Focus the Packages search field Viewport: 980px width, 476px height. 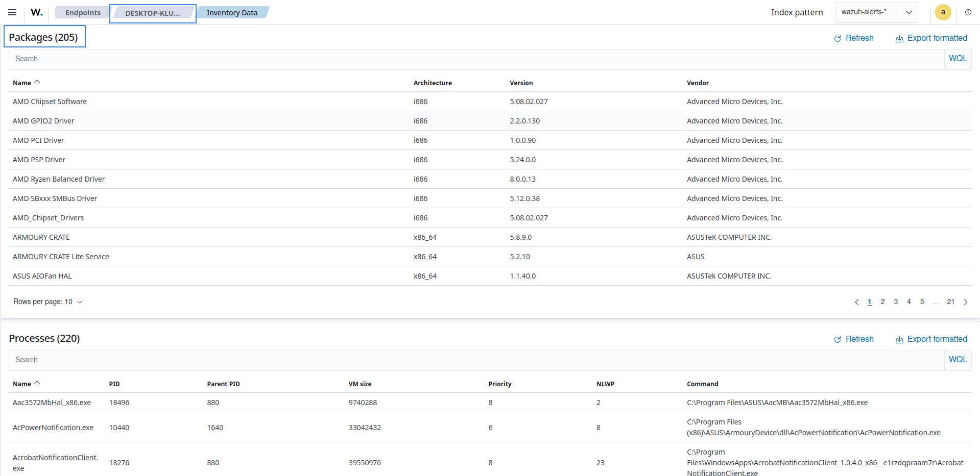tap(476, 59)
